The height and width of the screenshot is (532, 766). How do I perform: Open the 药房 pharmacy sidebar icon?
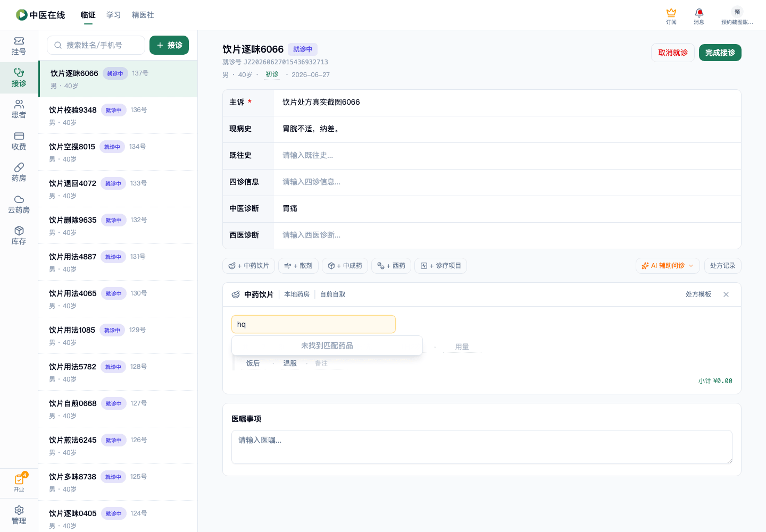click(x=19, y=173)
